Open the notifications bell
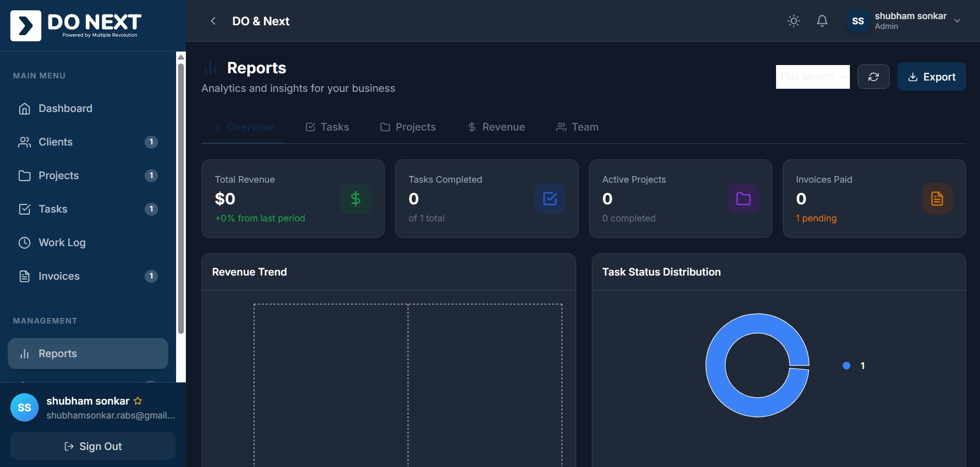Viewport: 980px width, 467px height. (822, 21)
